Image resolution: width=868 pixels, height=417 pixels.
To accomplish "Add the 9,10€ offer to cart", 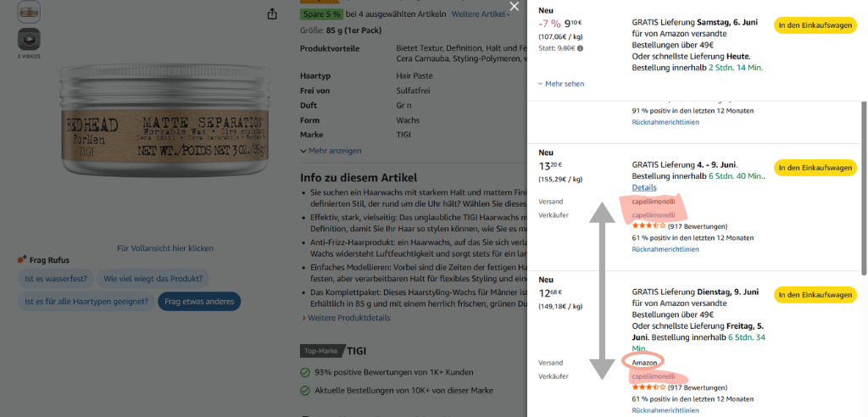I will pos(815,25).
